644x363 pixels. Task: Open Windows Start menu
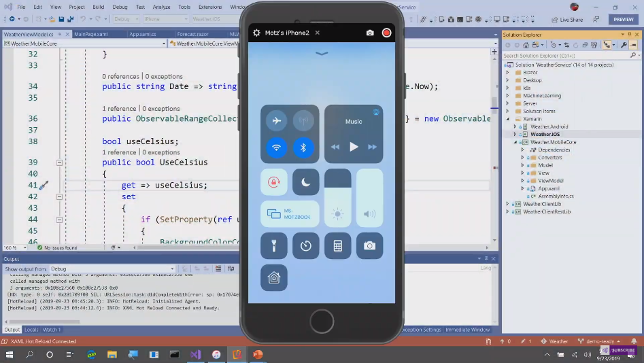[9, 354]
